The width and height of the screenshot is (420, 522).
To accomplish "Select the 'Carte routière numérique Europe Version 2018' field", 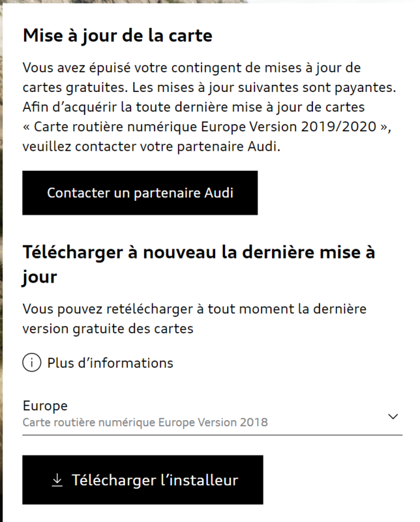I will click(145, 422).
